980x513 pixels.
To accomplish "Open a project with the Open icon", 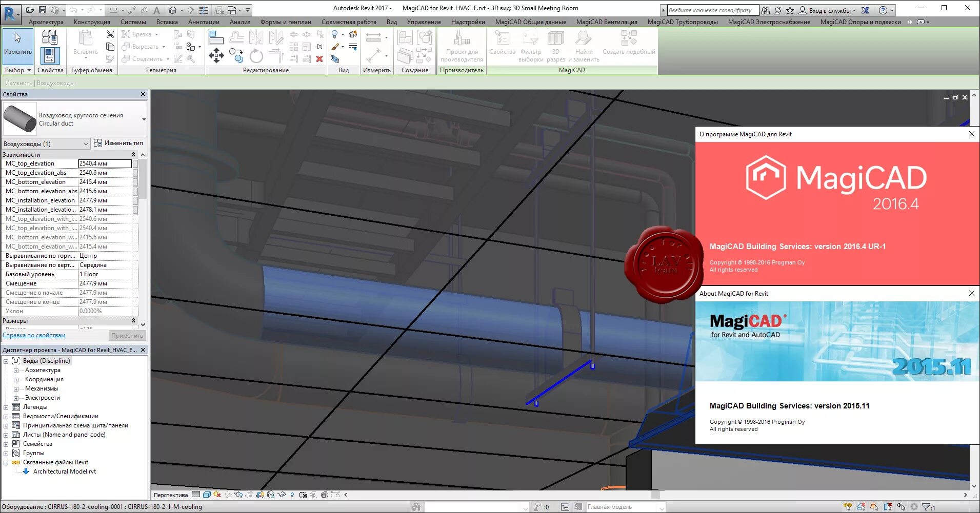I will 30,10.
